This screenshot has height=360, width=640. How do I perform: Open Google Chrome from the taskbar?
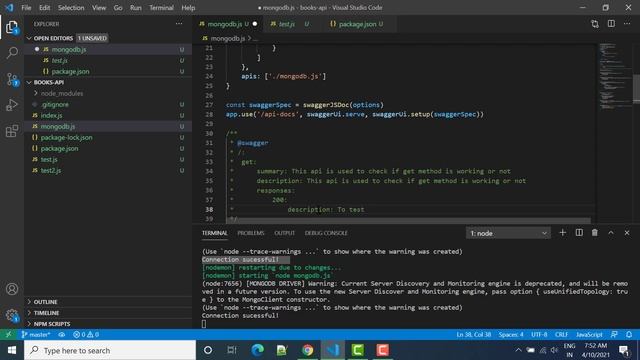point(307,350)
